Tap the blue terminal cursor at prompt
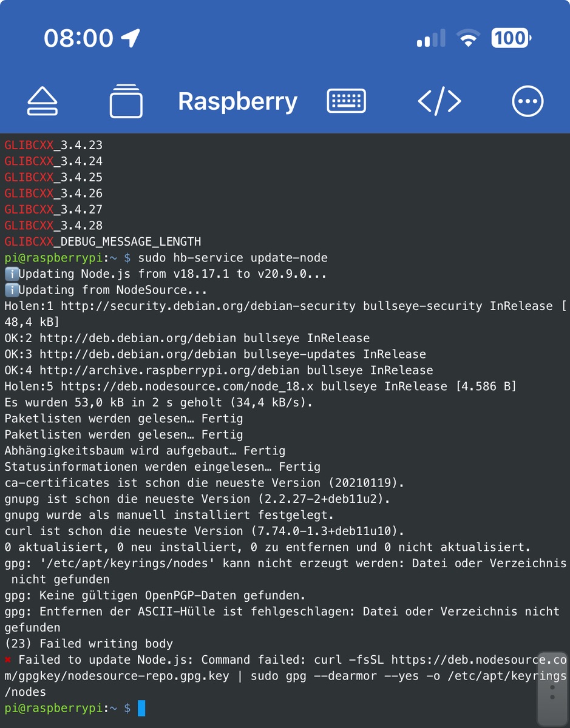The height and width of the screenshot is (728, 570). point(141,708)
